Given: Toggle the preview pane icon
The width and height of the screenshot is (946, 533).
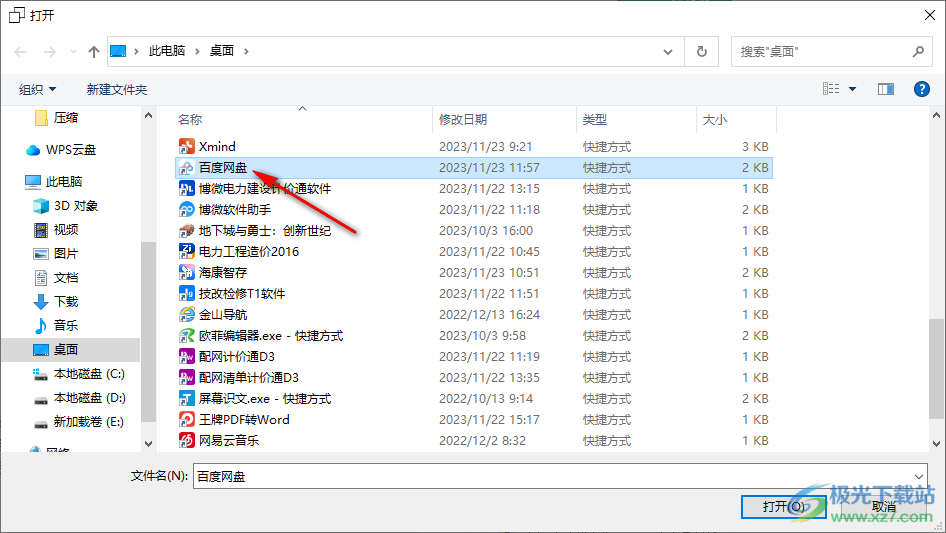Looking at the screenshot, I should coord(886,89).
